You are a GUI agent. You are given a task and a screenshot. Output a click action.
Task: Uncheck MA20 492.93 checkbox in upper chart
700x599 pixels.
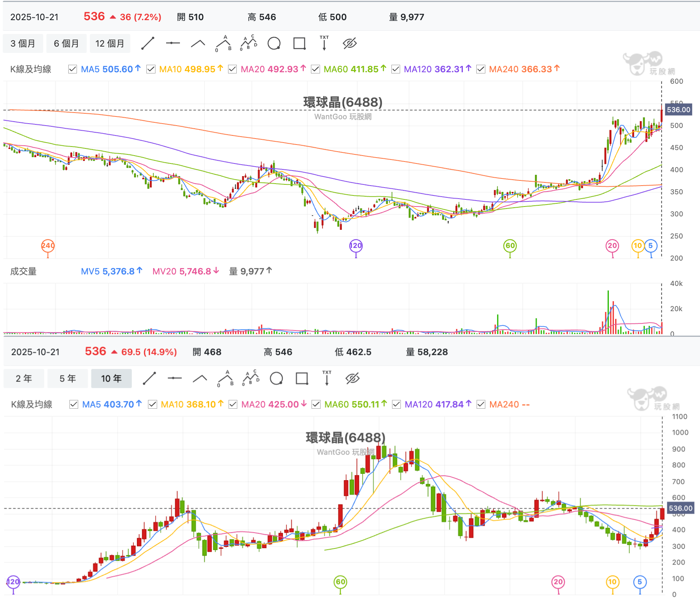tap(232, 69)
